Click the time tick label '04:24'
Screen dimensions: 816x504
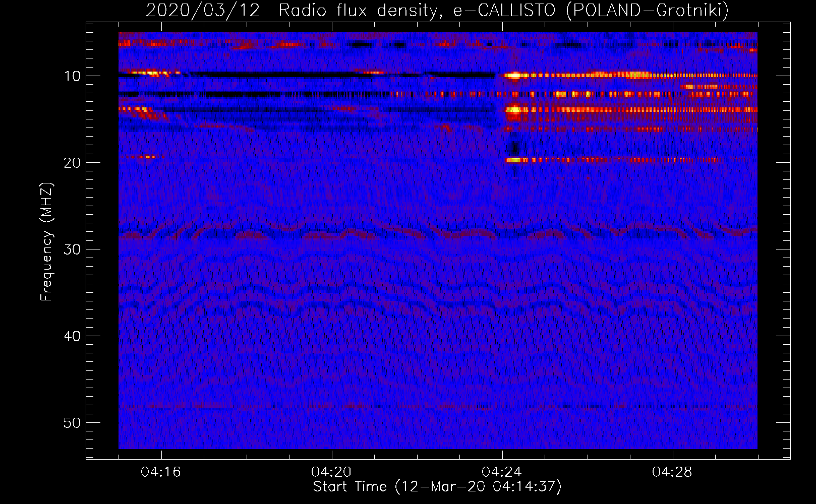pyautogui.click(x=502, y=472)
